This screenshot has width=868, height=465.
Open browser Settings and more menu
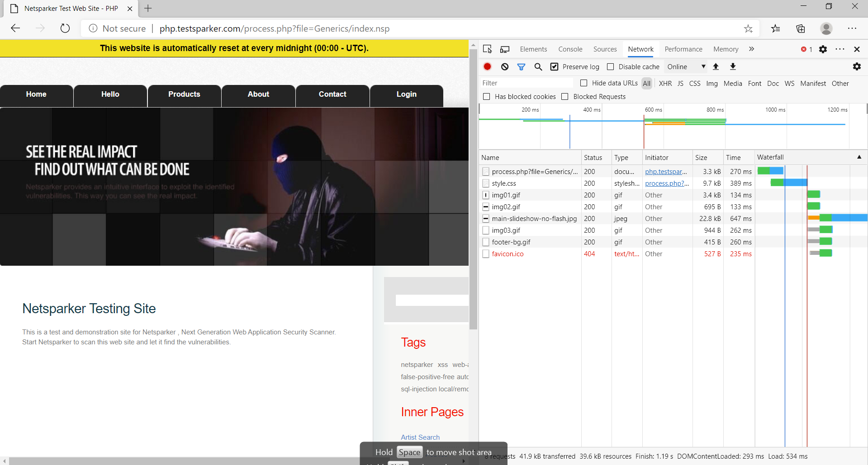852,28
